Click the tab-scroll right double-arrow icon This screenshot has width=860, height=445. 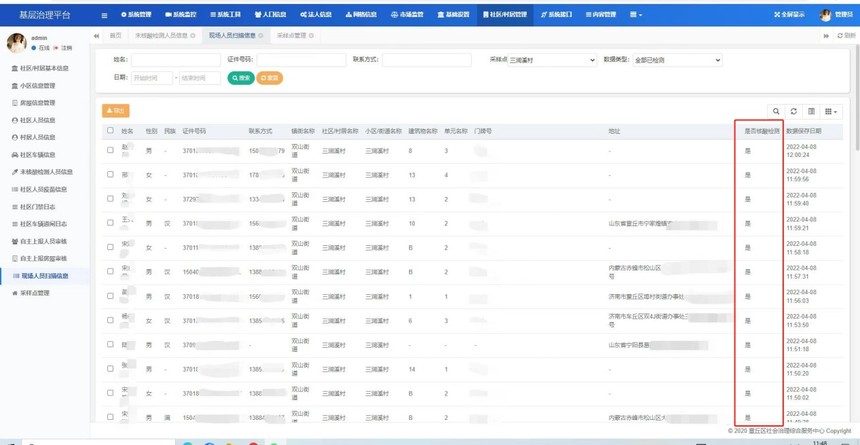[826, 36]
